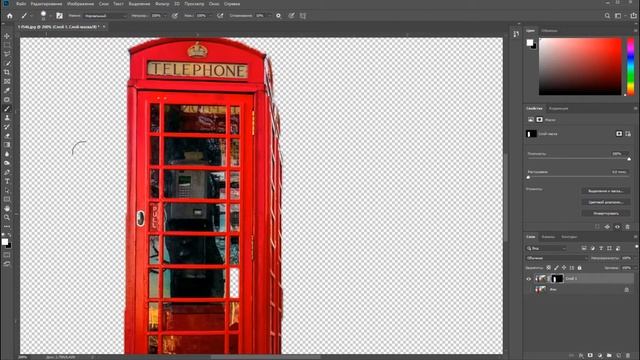Open the layer filter type dropdown
640x360 pixels.
point(547,248)
